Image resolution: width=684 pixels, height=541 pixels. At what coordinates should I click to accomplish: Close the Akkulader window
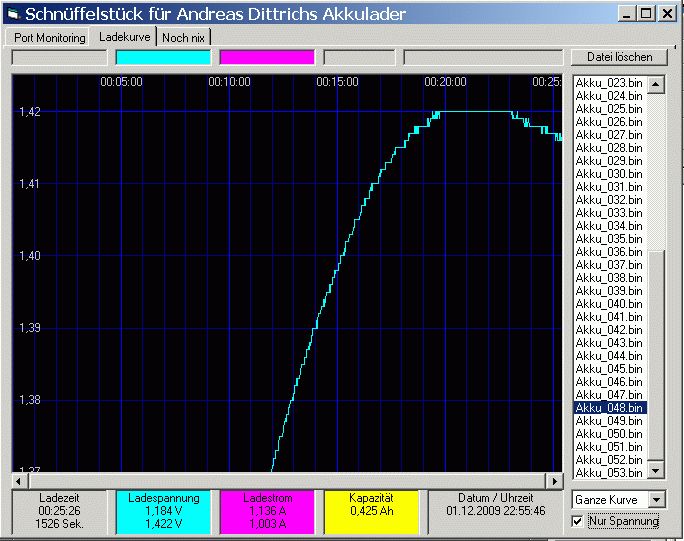click(x=667, y=14)
